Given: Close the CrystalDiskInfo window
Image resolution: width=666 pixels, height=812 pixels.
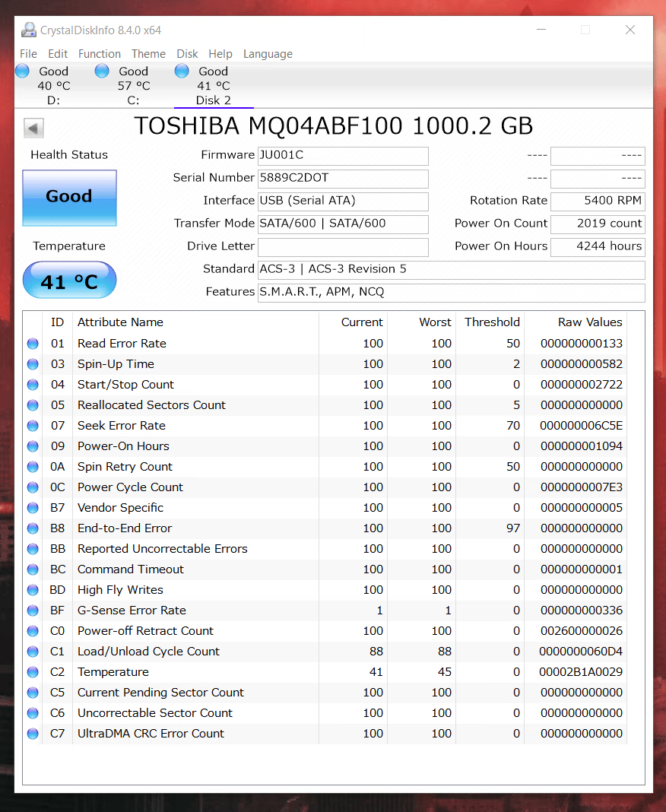Looking at the screenshot, I should [x=630, y=30].
